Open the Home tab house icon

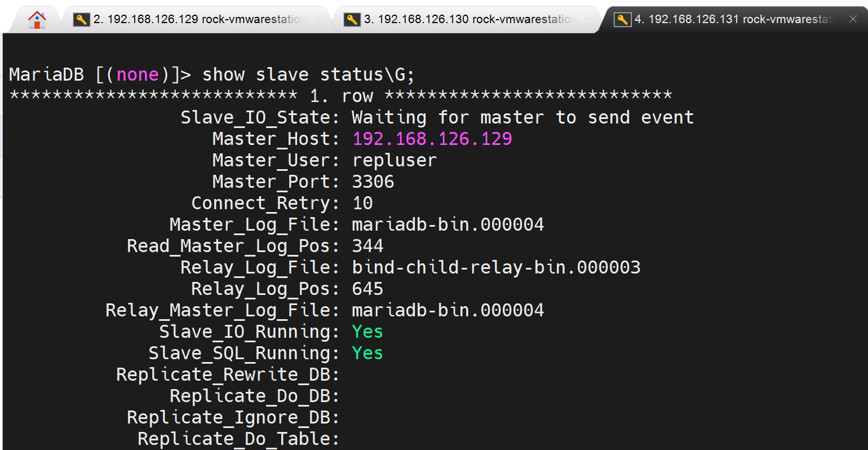[37, 20]
